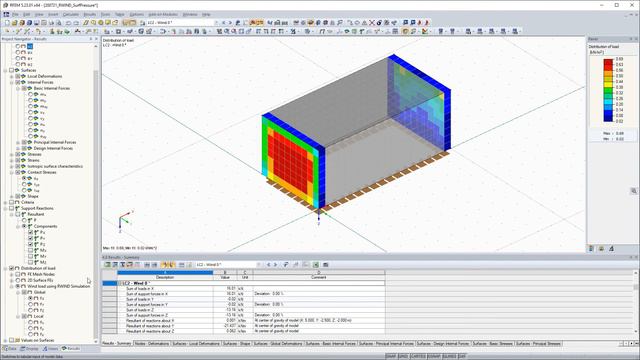Click next arrow in results table toolbar
The height and width of the screenshot is (360, 640).
pos(275,264)
